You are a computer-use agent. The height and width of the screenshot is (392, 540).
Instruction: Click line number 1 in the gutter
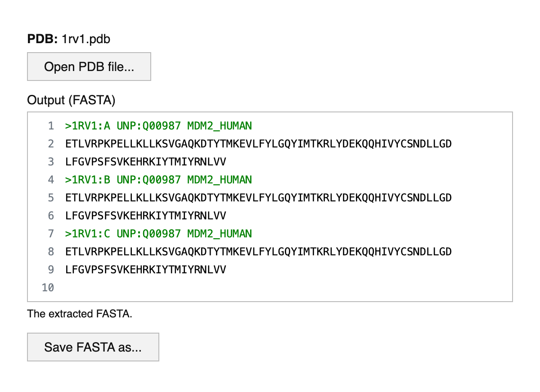coord(51,126)
